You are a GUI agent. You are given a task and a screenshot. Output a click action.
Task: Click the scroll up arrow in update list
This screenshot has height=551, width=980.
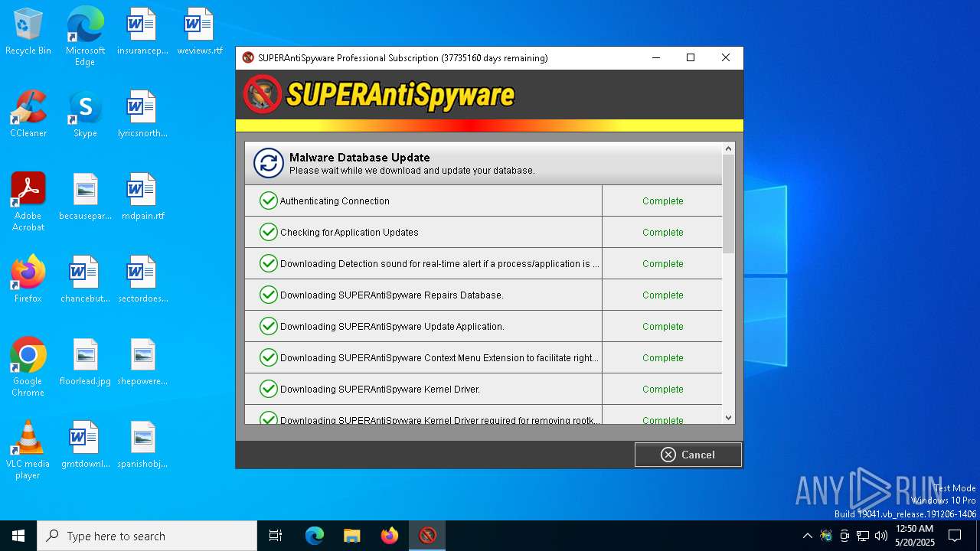[728, 148]
